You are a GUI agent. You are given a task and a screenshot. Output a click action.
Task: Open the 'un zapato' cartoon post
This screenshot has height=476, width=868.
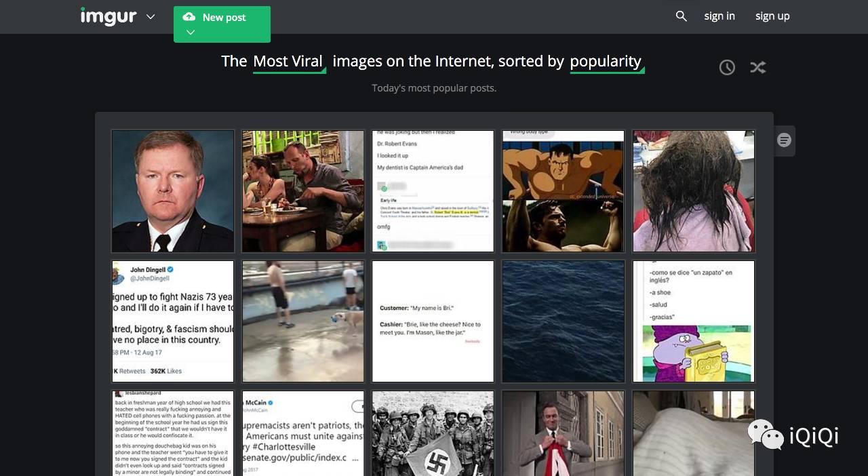tap(694, 321)
